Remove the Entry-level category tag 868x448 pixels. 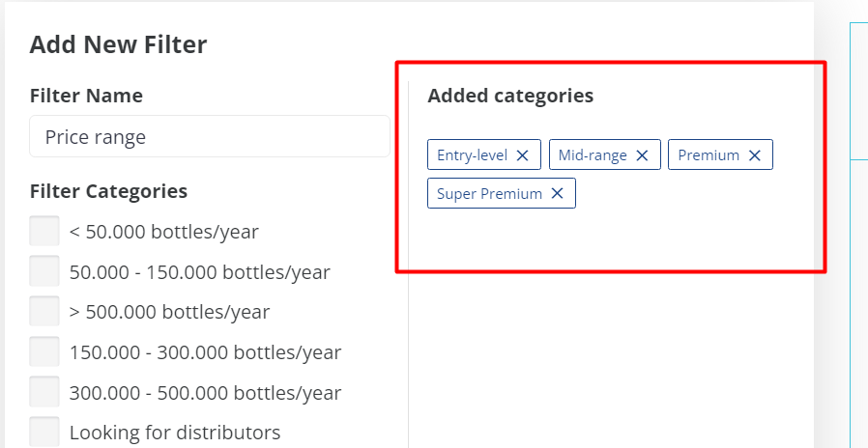523,155
